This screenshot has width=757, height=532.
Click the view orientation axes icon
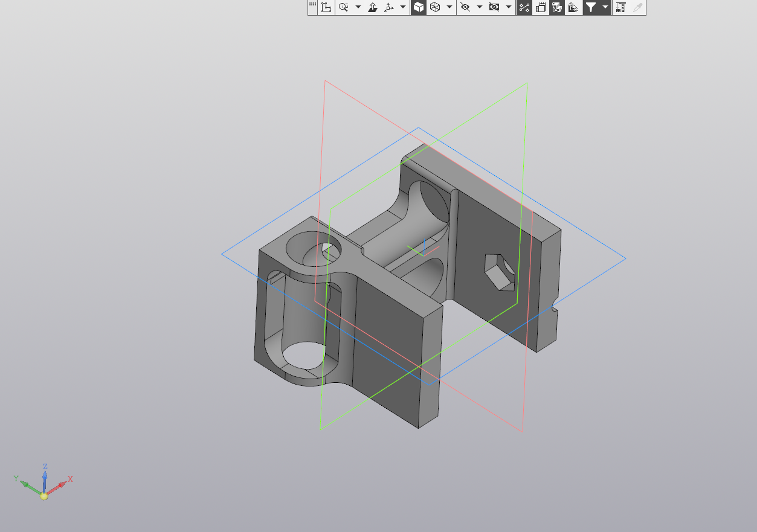click(x=388, y=7)
